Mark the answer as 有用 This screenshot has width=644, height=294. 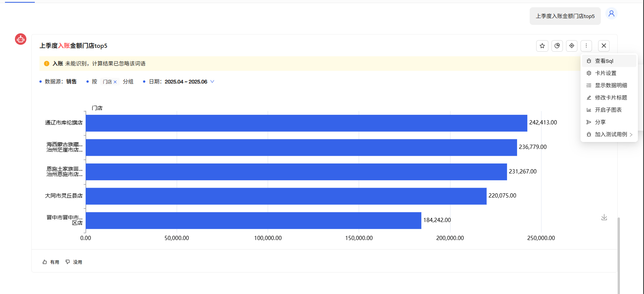coord(51,262)
